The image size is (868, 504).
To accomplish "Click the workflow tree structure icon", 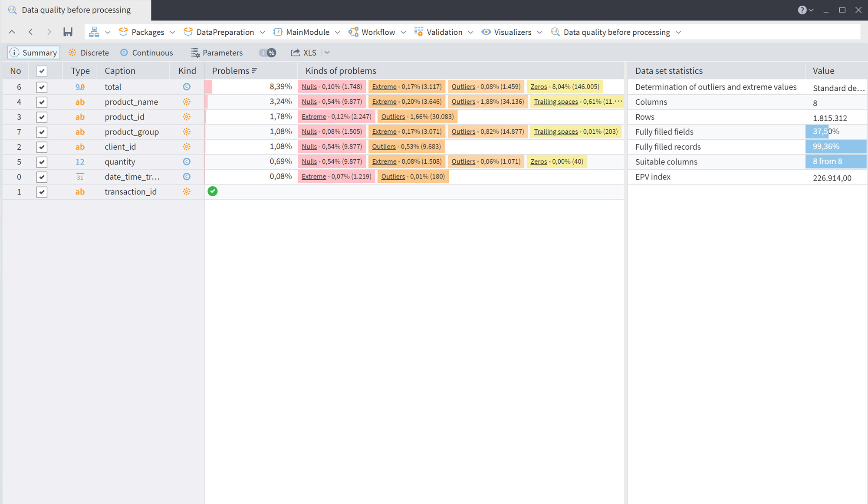I will click(94, 32).
